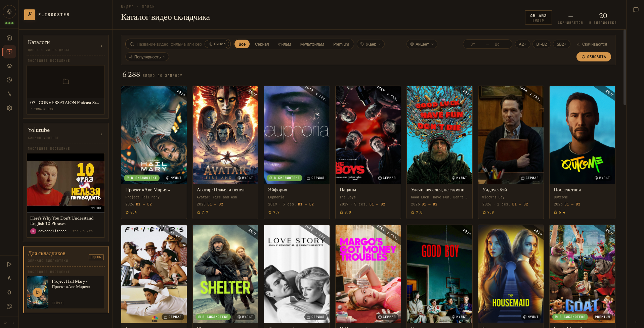The width and height of the screenshot is (644, 328).
Task: Open The Housemaid poster
Action: click(x=511, y=274)
